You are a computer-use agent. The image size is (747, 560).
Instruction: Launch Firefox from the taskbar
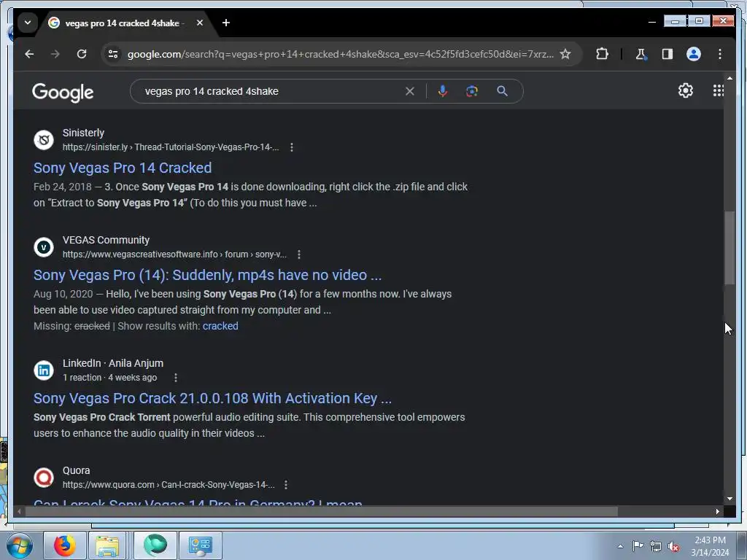tap(65, 545)
